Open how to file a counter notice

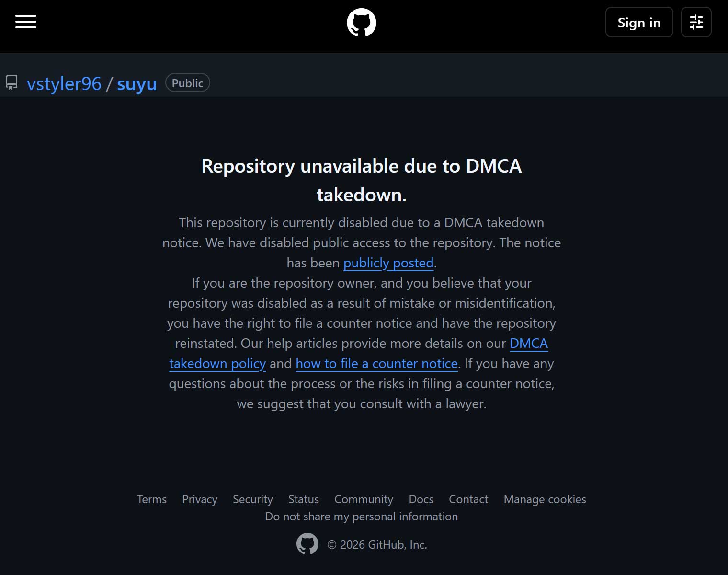377,363
